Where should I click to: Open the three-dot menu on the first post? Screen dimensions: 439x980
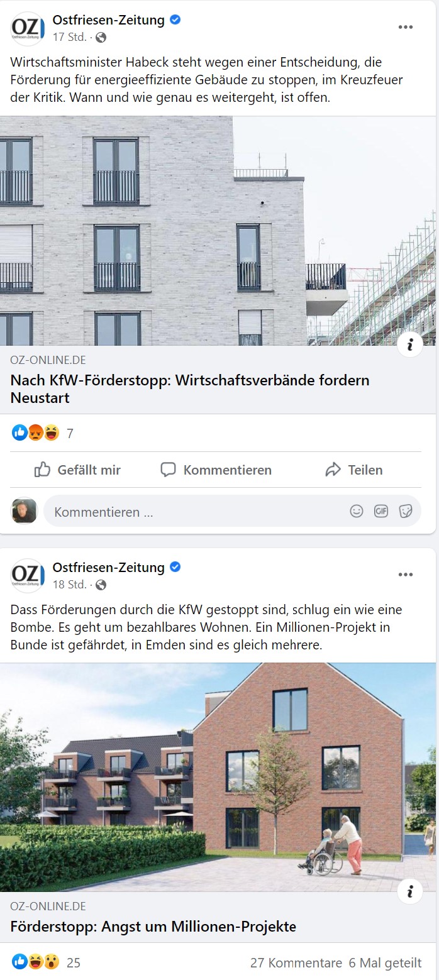click(x=406, y=27)
